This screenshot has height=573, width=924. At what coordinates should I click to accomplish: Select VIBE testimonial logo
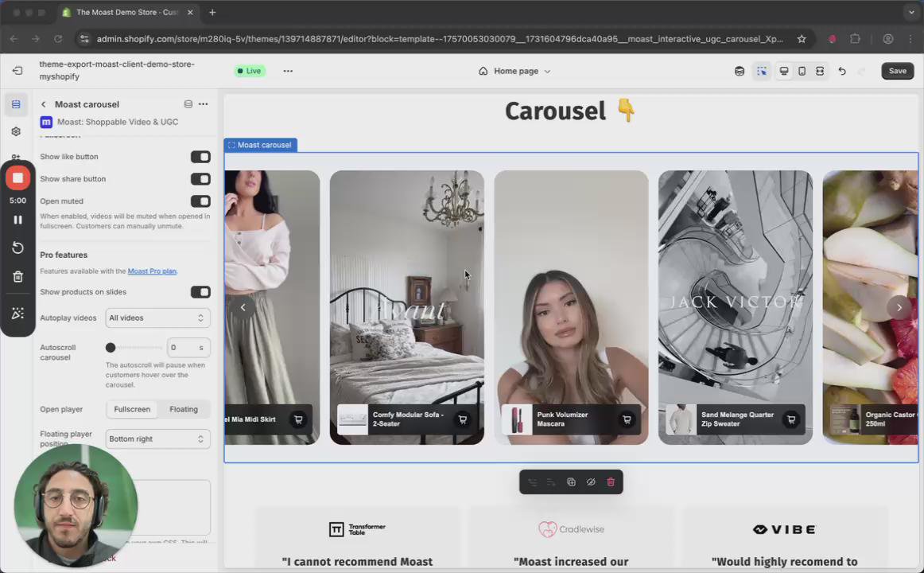[784, 529]
